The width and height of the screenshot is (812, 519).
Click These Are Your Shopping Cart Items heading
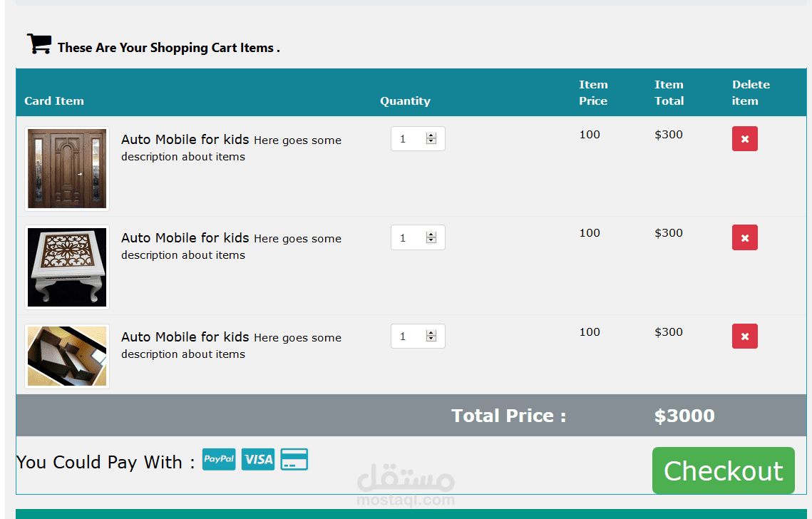tap(169, 48)
